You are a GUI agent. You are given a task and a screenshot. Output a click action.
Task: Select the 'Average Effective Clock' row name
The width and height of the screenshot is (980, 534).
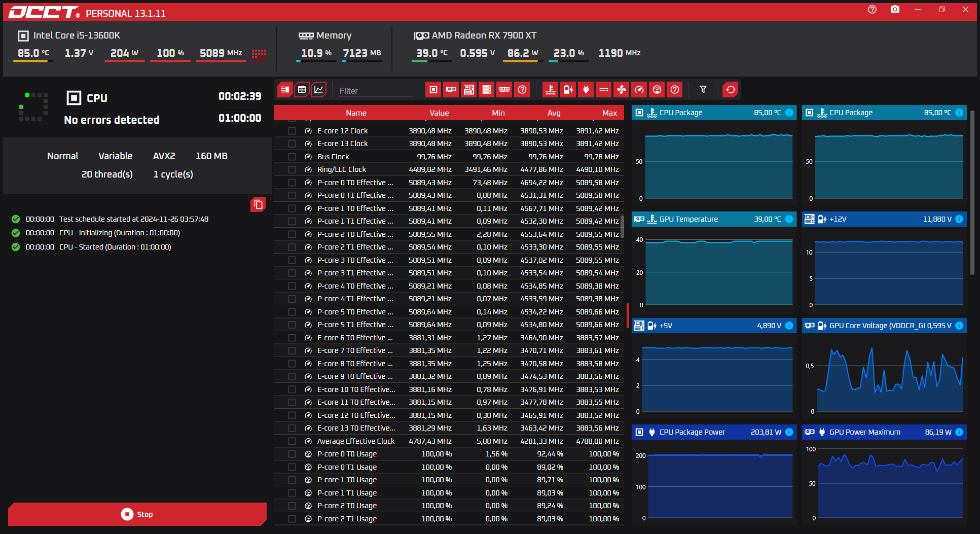click(356, 441)
